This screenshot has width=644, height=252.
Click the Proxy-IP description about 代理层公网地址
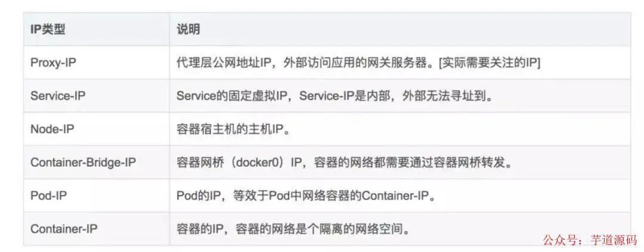point(358,63)
